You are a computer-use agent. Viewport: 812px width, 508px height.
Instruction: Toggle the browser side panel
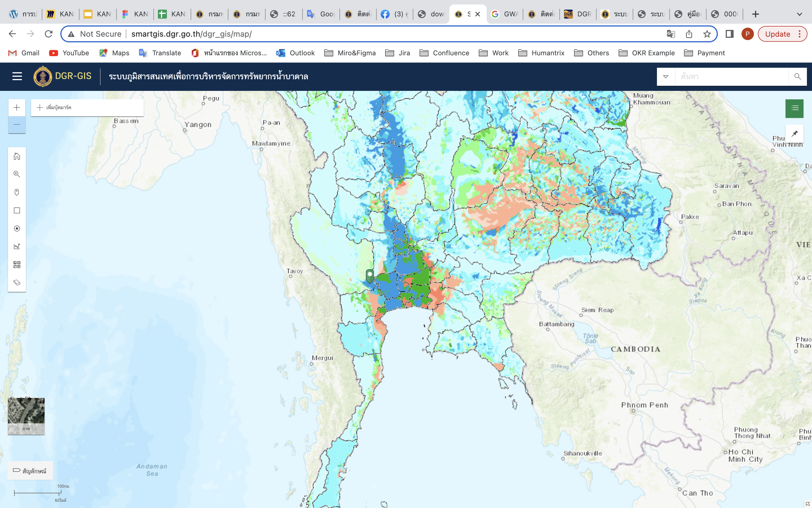729,34
